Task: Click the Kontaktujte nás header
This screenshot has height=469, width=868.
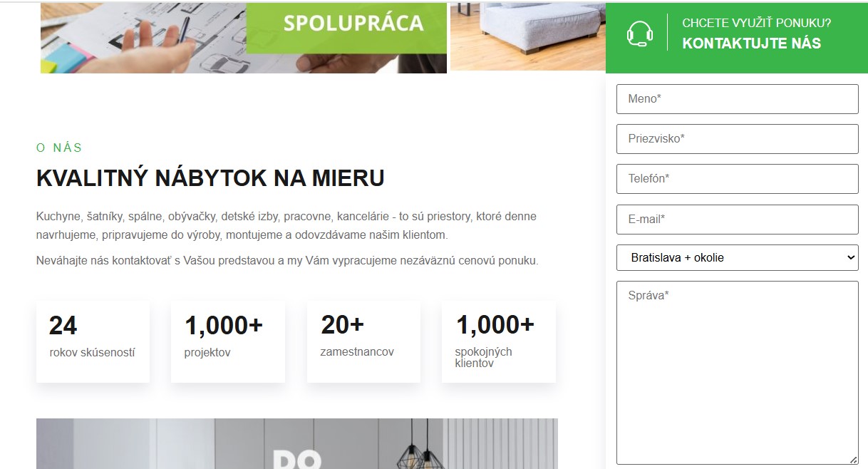Action: (x=751, y=43)
